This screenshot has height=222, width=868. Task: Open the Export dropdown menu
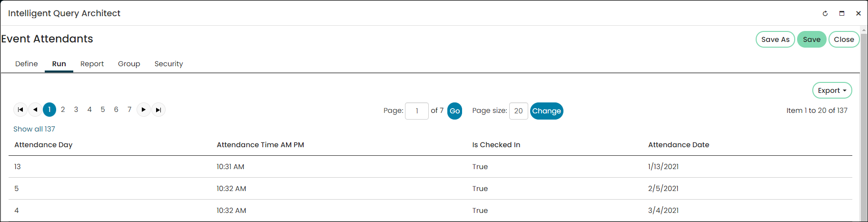tap(832, 91)
